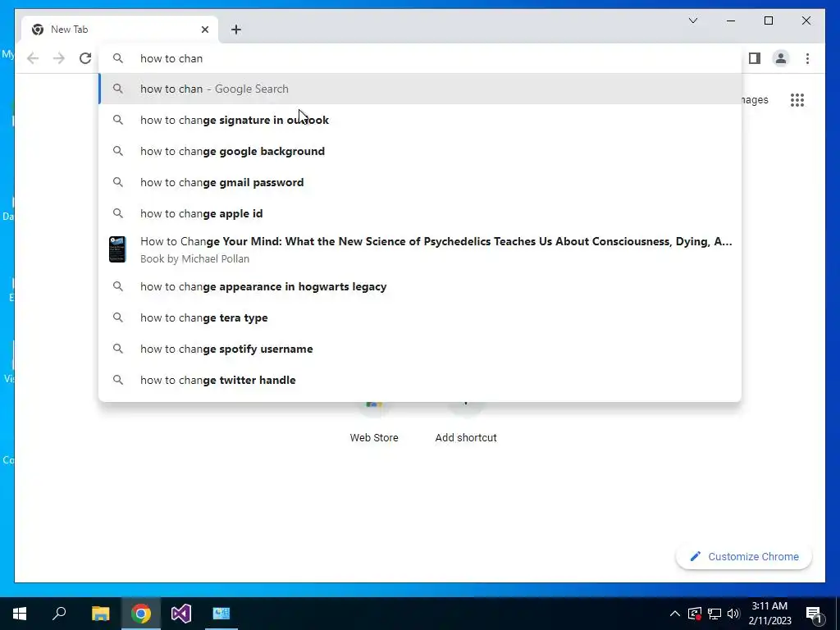Click the network tray icon
This screenshot has width=840, height=630.
714,614
